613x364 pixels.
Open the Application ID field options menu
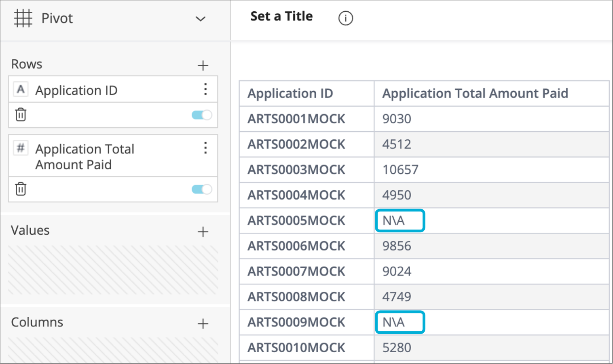coord(205,89)
